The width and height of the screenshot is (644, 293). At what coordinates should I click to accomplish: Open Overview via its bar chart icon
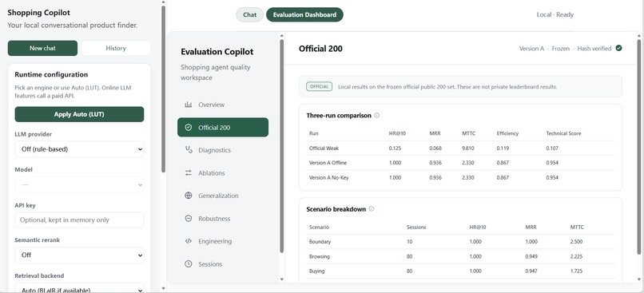click(188, 105)
